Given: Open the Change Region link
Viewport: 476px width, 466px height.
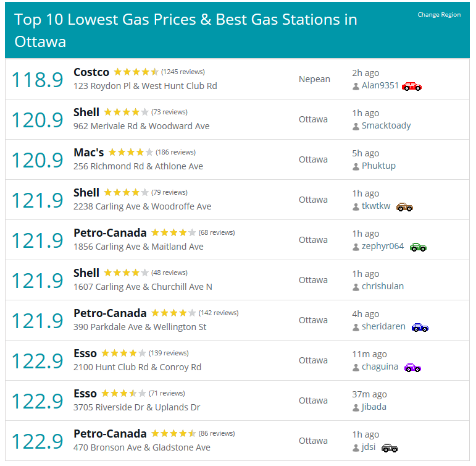Looking at the screenshot, I should tap(439, 15).
